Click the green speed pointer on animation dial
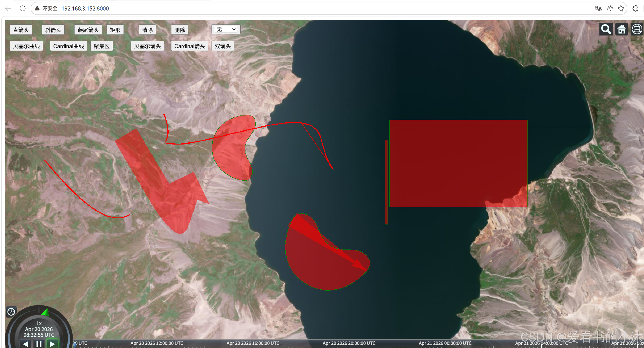 coord(45,312)
